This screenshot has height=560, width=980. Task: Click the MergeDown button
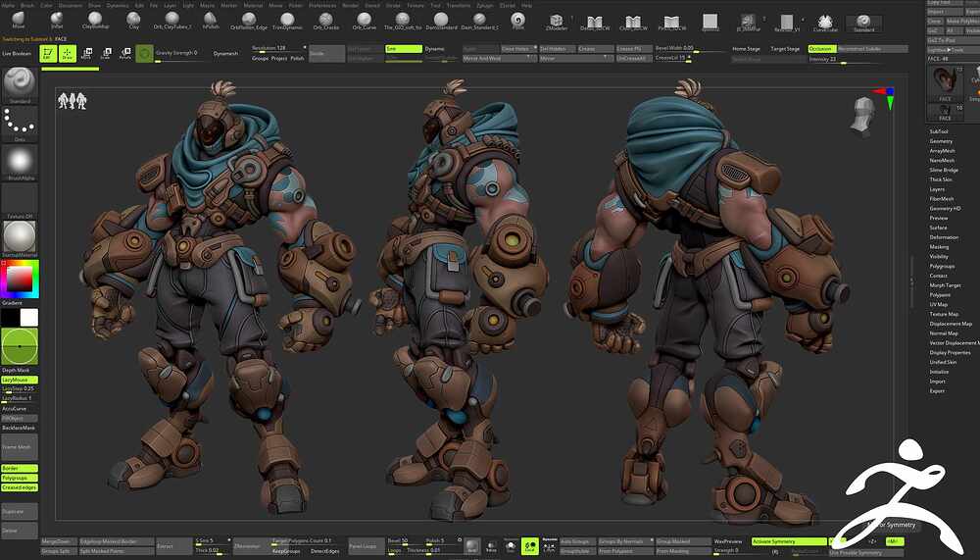(58, 541)
